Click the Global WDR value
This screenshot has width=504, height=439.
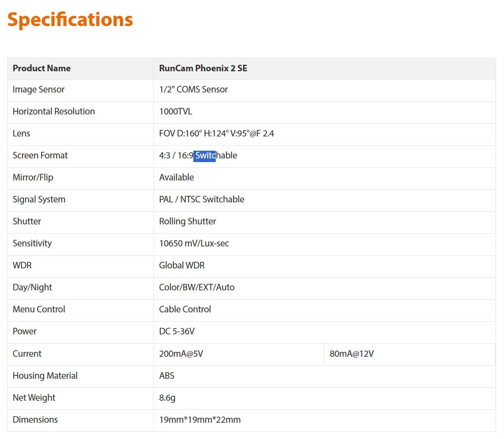tap(182, 266)
